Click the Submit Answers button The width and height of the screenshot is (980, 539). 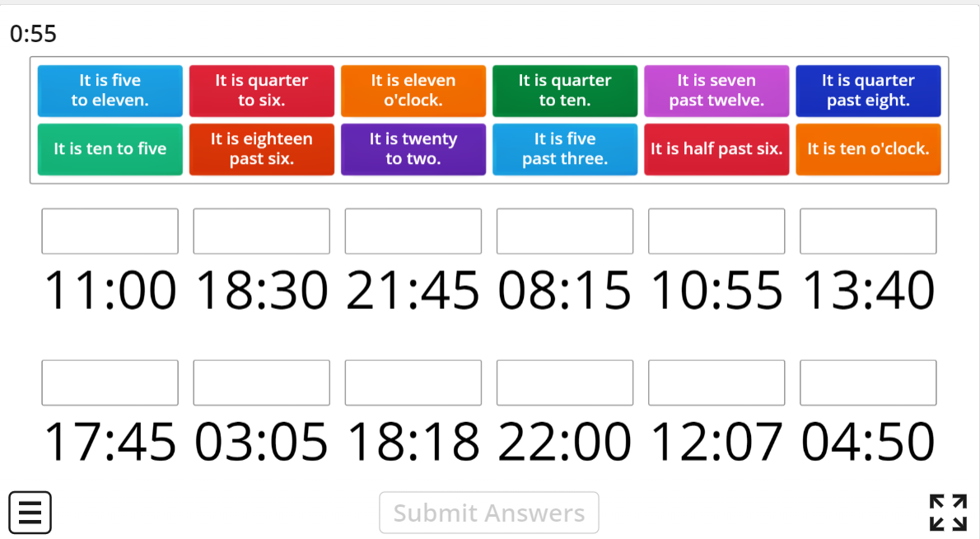(x=488, y=513)
